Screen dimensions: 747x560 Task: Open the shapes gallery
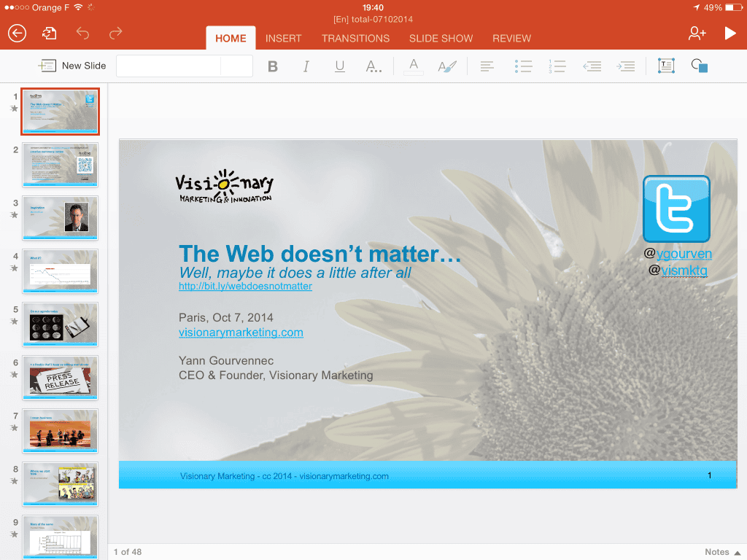[x=700, y=66]
